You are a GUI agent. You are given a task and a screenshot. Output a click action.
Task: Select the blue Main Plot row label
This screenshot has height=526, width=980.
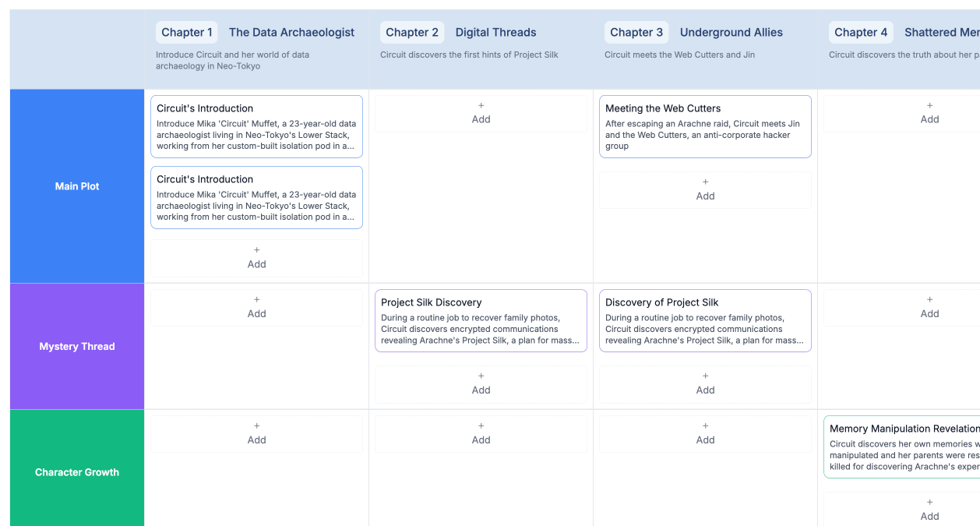click(77, 186)
